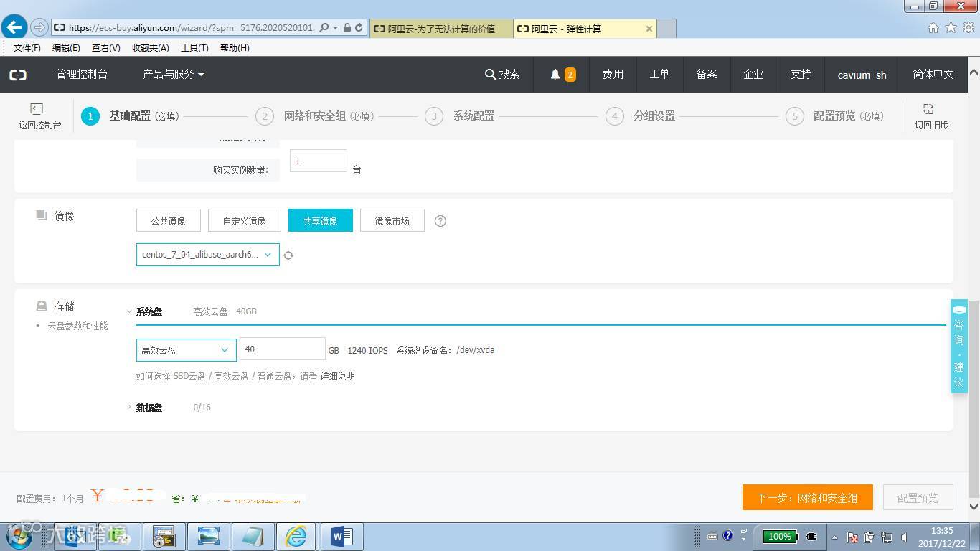The image size is (980, 551).
Task: Open the 工单 page
Action: (659, 75)
